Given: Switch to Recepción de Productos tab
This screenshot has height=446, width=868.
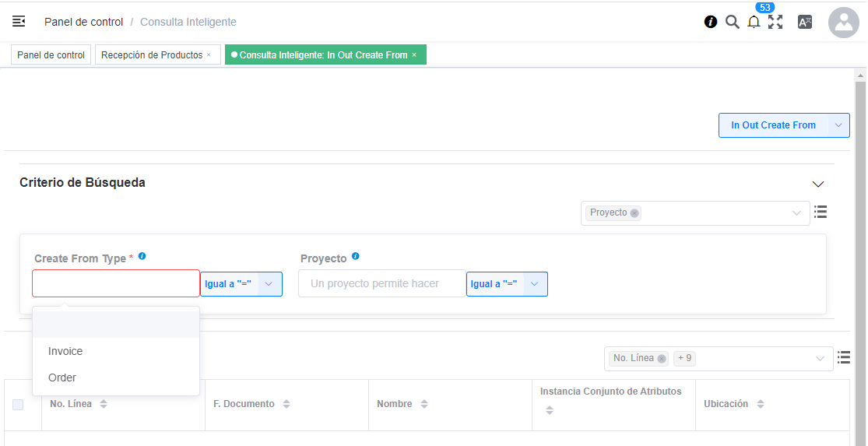Looking at the screenshot, I should pyautogui.click(x=152, y=55).
